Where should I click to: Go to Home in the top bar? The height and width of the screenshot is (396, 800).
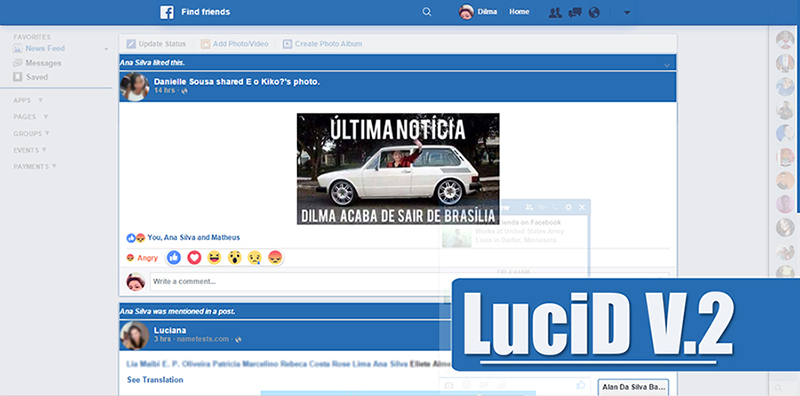coord(519,12)
